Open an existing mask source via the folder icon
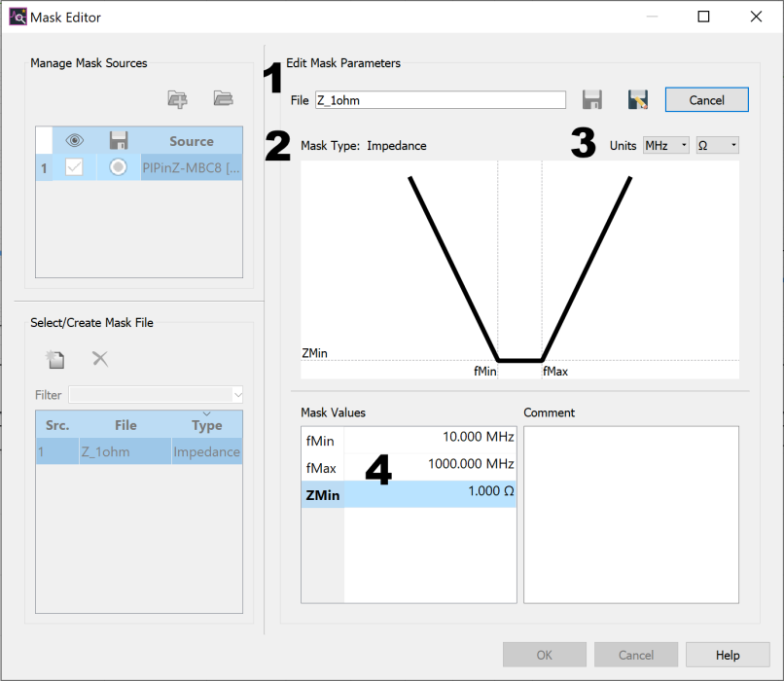Viewport: 784px width, 681px height. (x=223, y=98)
